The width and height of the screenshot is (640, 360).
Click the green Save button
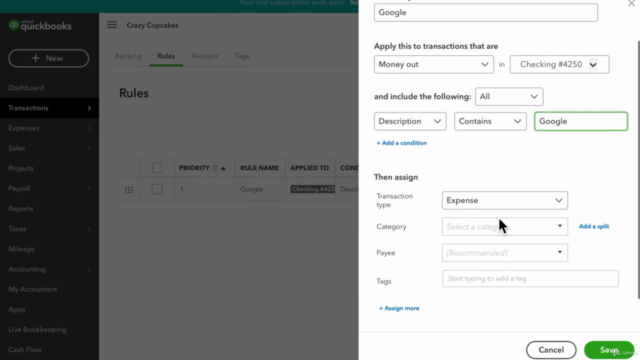tap(609, 350)
